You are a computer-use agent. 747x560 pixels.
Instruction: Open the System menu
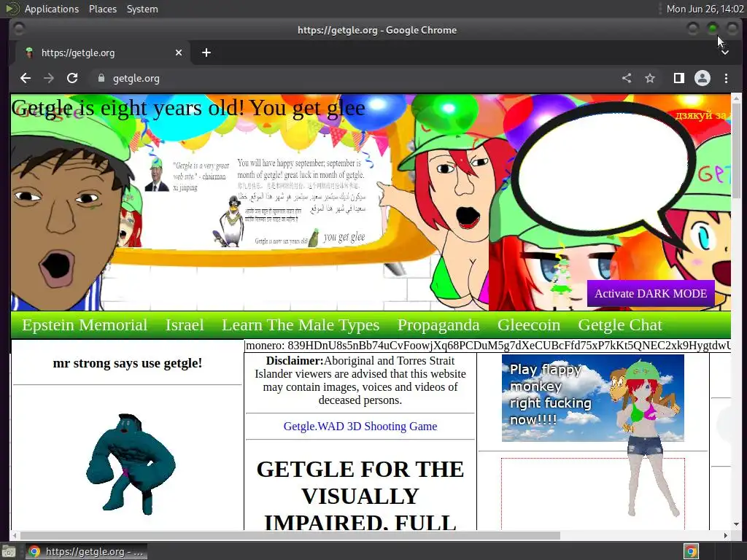142,9
